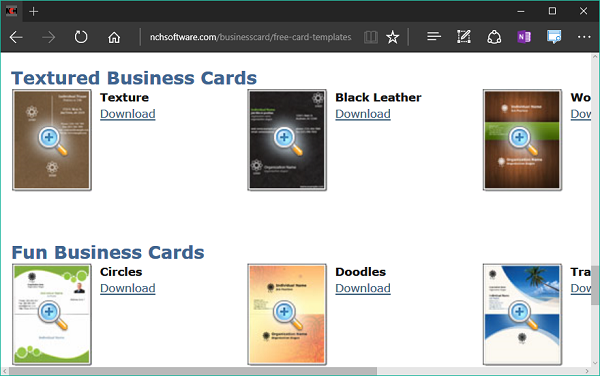Add page to favorites with star
This screenshot has height=376, width=600.
[x=393, y=37]
